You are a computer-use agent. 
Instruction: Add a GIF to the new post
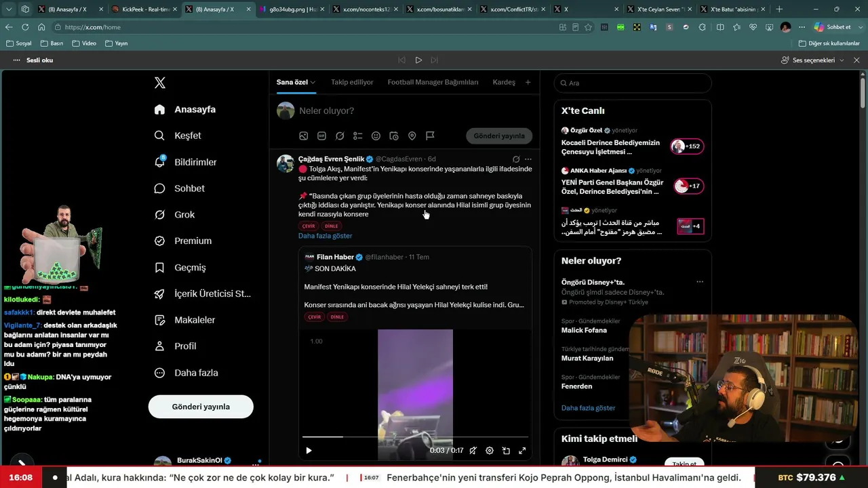(321, 136)
